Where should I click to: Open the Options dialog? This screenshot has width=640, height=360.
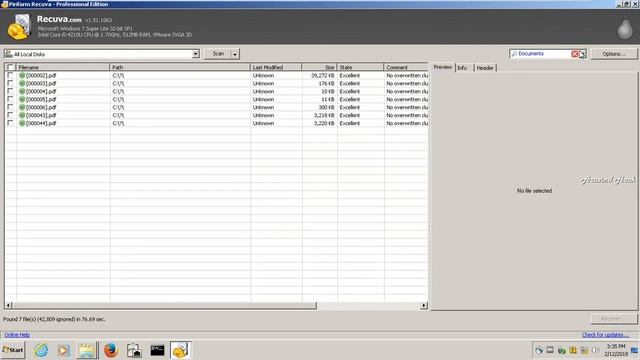613,54
